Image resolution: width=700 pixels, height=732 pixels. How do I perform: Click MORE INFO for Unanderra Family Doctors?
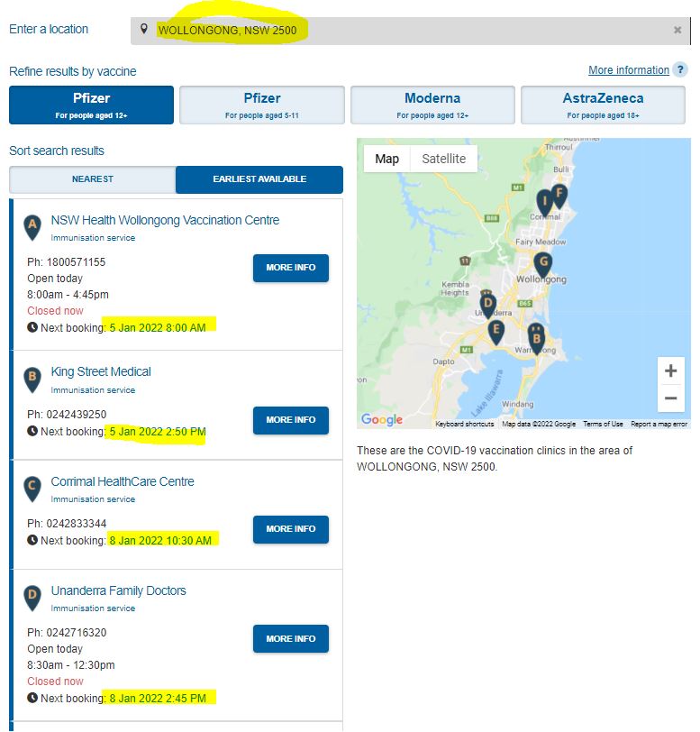tap(291, 638)
